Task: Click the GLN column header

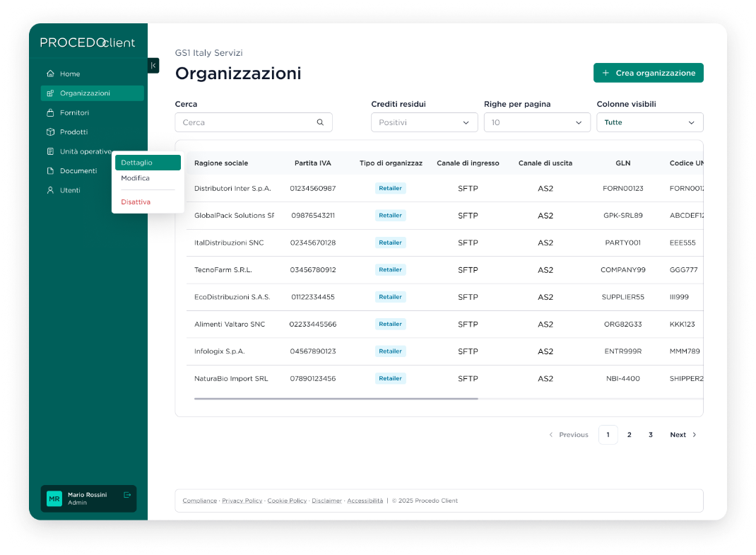Action: click(x=623, y=163)
